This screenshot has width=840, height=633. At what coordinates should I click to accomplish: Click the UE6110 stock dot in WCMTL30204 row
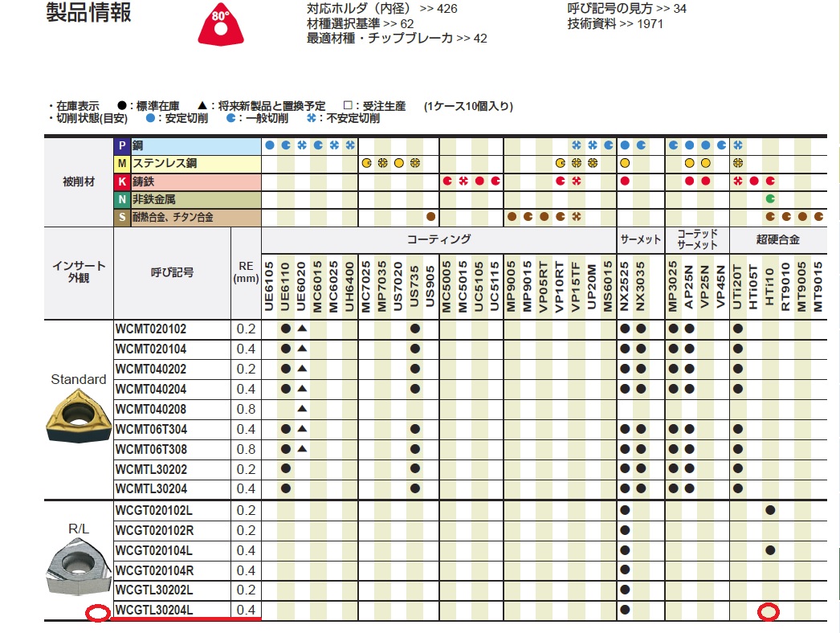(x=286, y=488)
